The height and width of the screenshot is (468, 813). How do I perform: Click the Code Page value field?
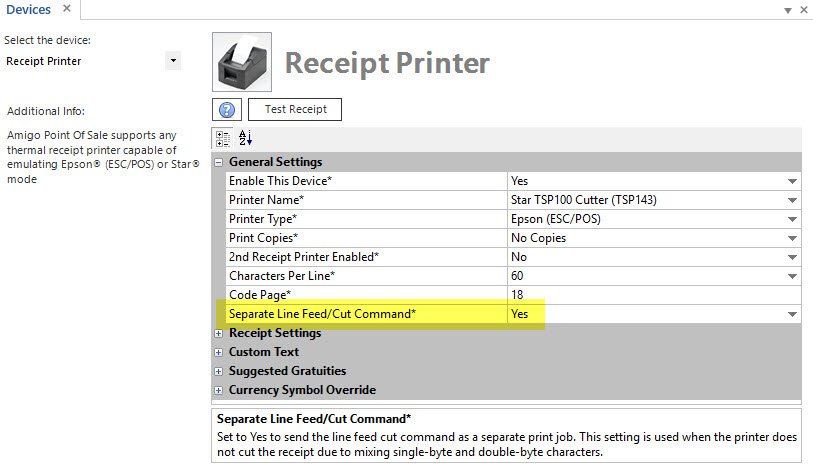click(650, 295)
